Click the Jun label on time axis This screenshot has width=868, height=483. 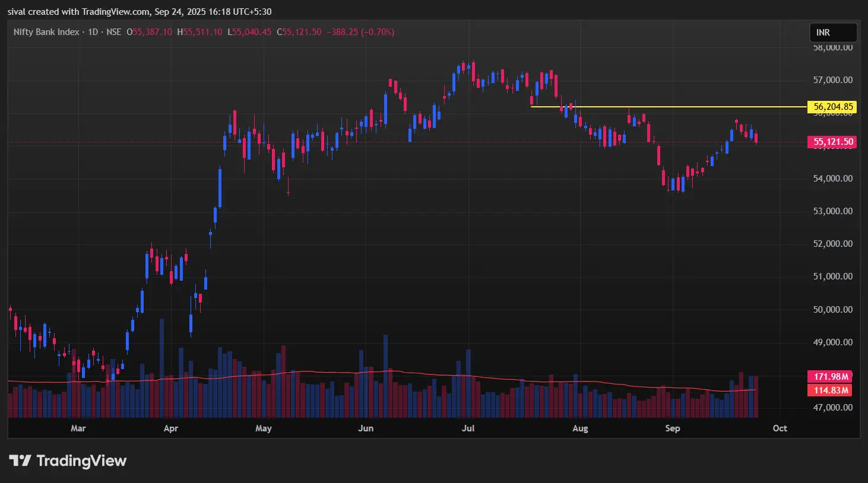[x=366, y=428]
